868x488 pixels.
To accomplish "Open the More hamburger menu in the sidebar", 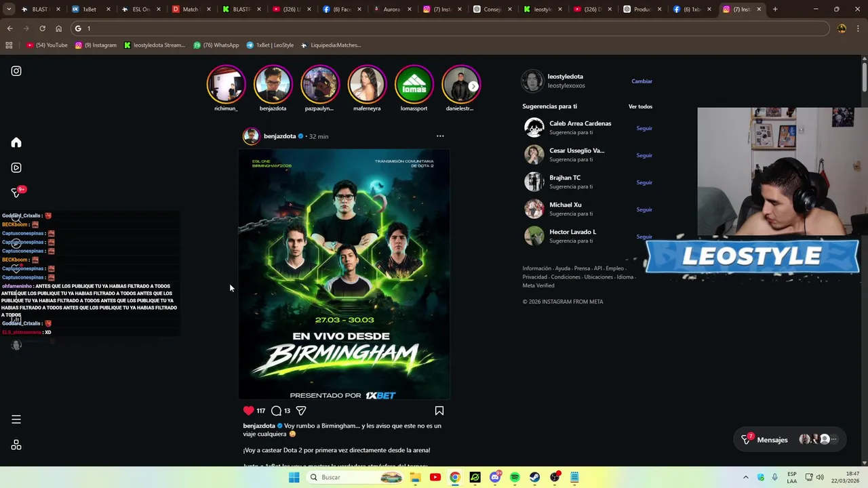I will (x=16, y=420).
